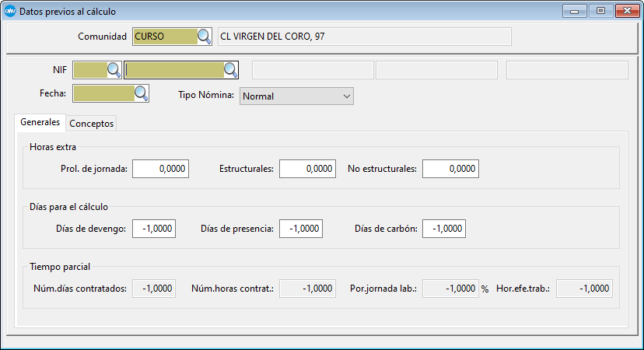
Task: Click the Comunidad code field
Action: (x=164, y=37)
